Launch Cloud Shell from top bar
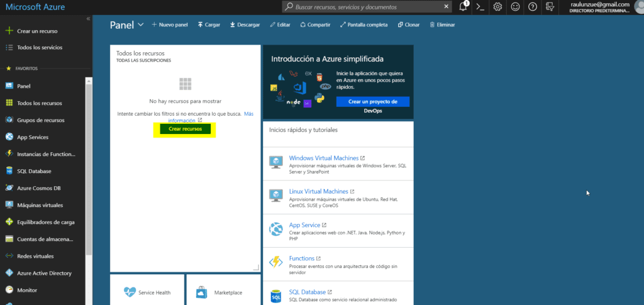This screenshot has width=644, height=305. (x=480, y=6)
